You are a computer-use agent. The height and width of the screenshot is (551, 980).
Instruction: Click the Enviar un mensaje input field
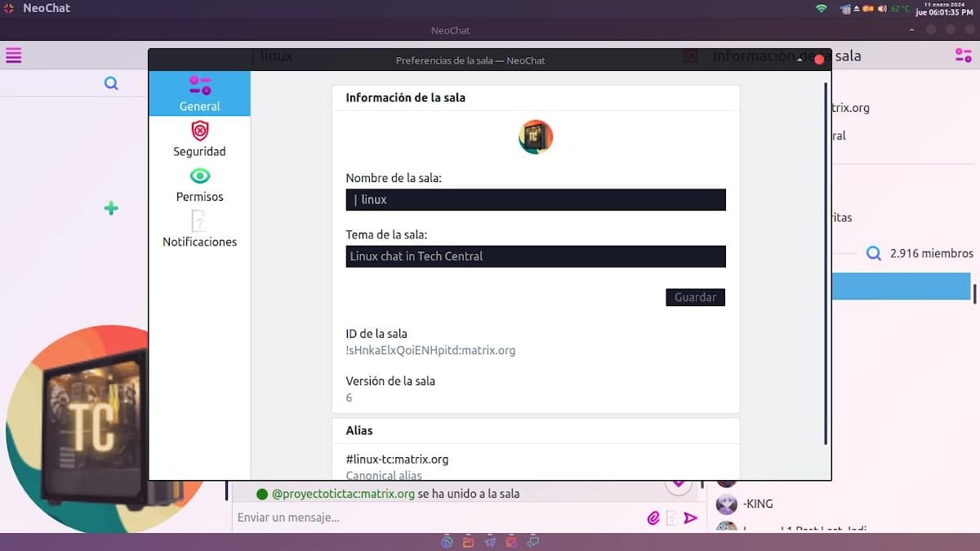pos(437,518)
